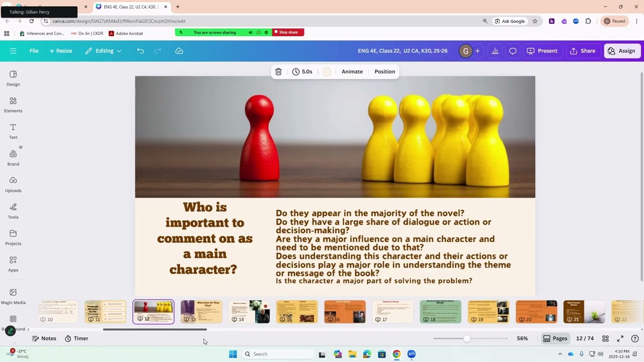Open the hamburger main menu
The height and width of the screenshot is (362, 644).
coord(13,51)
